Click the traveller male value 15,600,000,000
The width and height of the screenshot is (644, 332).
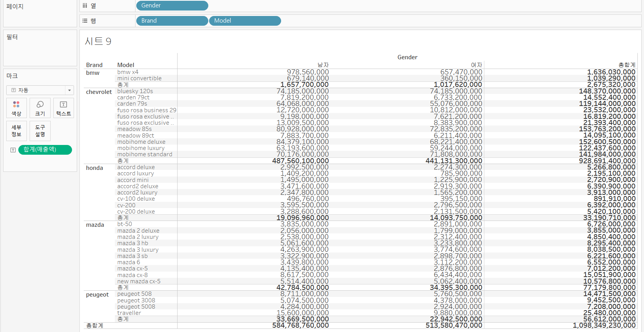pos(303,313)
